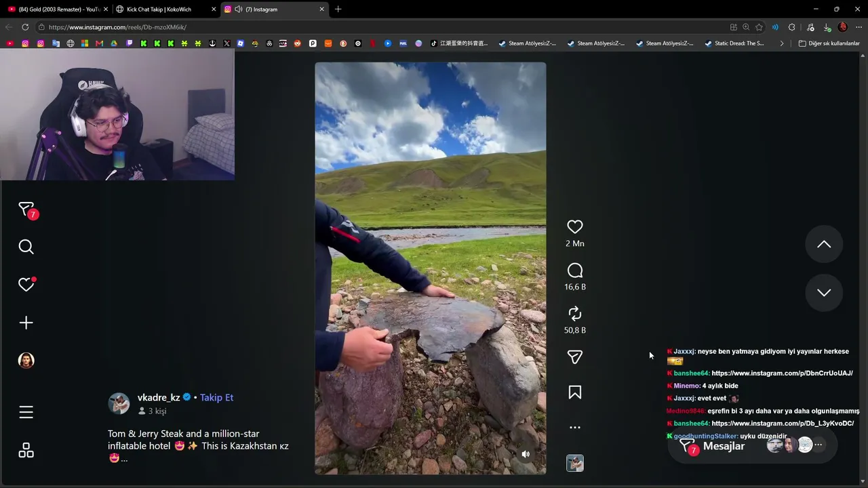
Task: Create a new post with the plus icon
Action: [26, 323]
